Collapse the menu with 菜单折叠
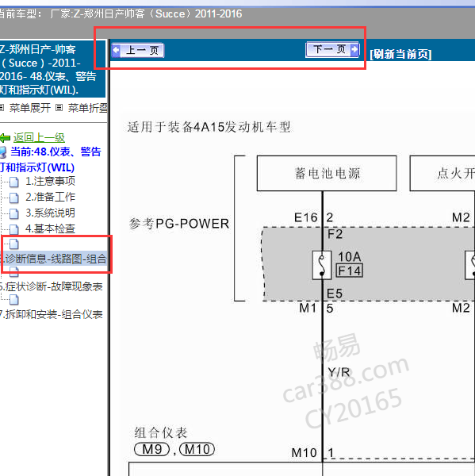The height and width of the screenshot is (476, 475). click(87, 108)
